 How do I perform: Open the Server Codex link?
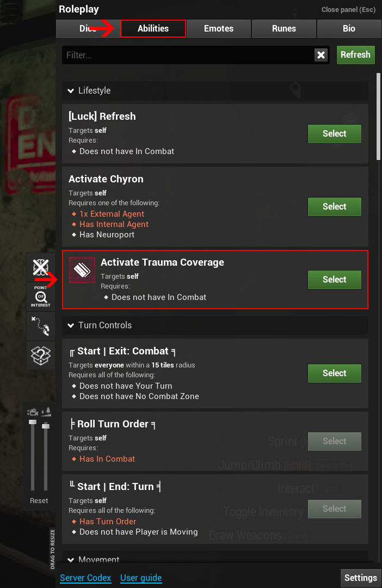[x=85, y=578]
